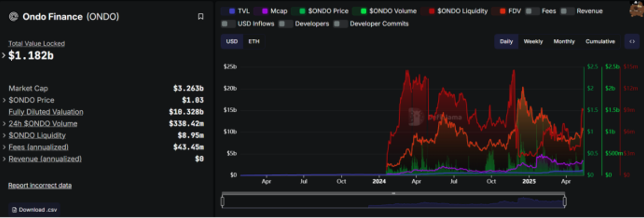
Task: Click the Fully Diluted Valuation label
Action: tap(46, 112)
